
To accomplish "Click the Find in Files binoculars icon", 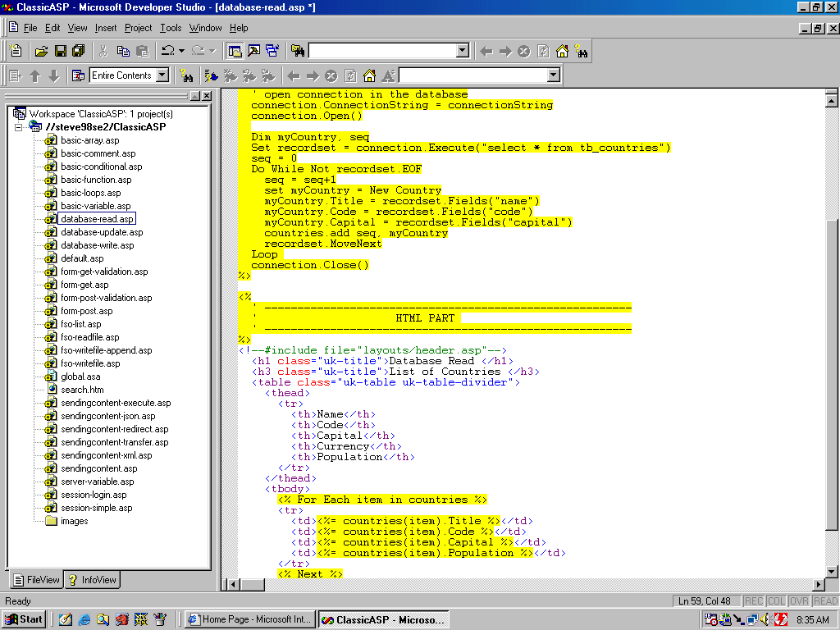I will pyautogui.click(x=297, y=51).
